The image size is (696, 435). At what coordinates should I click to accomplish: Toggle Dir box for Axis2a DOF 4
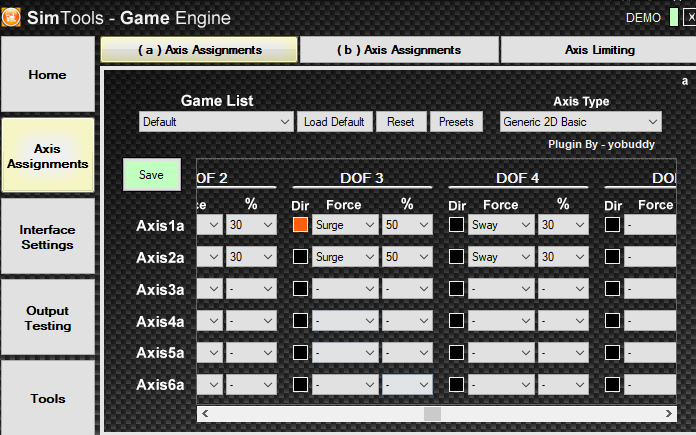pyautogui.click(x=456, y=257)
